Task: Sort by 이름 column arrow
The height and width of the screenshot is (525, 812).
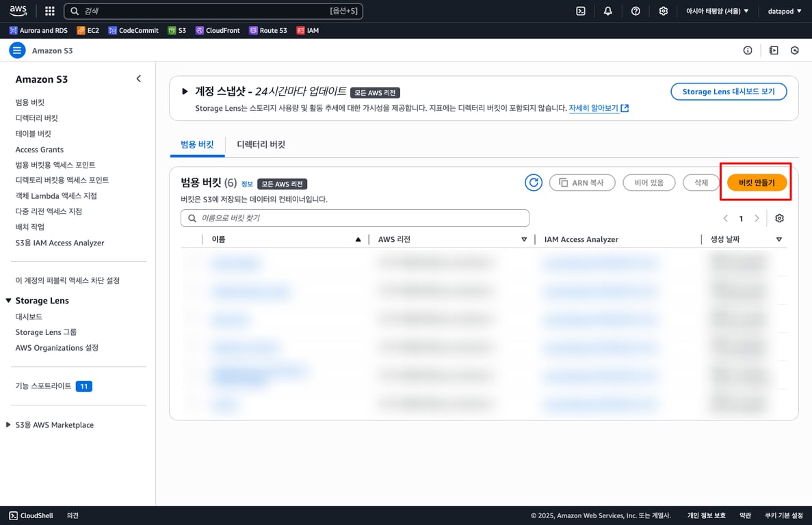Action: [358, 239]
